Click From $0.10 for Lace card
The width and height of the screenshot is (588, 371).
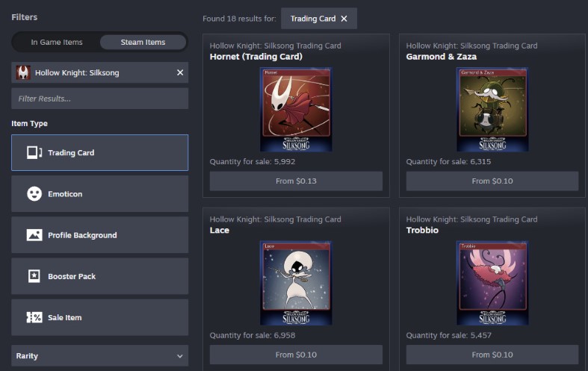[296, 355]
